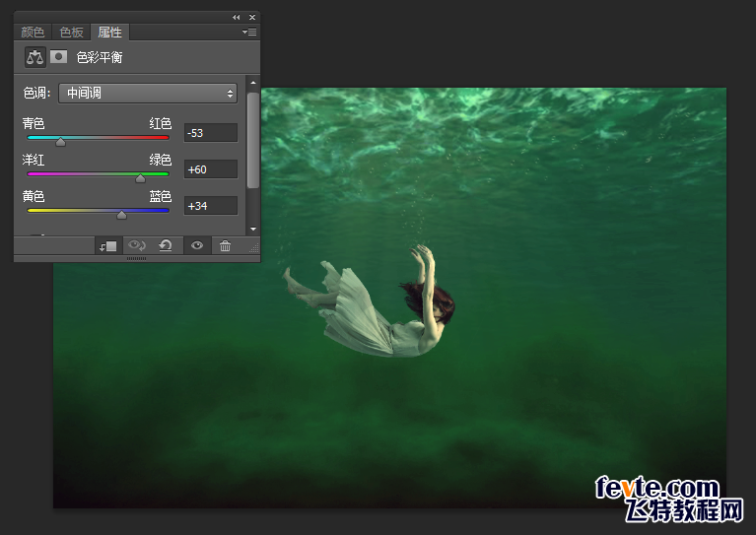756x535 pixels.
Task: Click the 洋红 label
Action: (x=34, y=160)
